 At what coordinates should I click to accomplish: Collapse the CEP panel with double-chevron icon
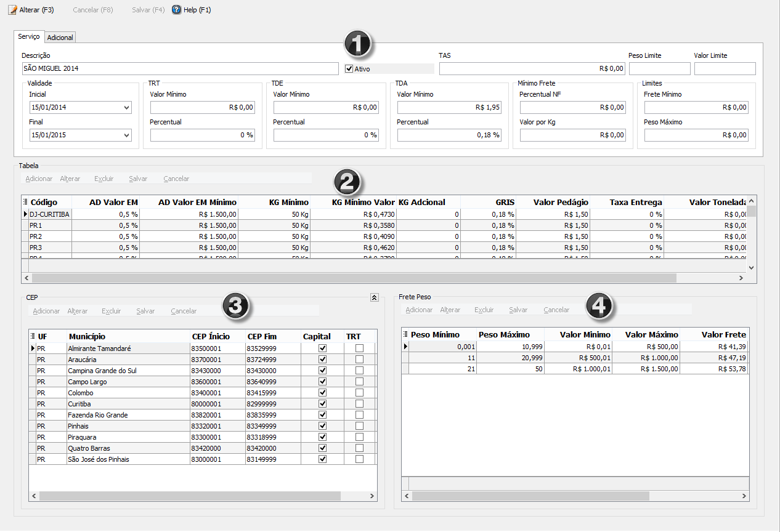tap(374, 297)
